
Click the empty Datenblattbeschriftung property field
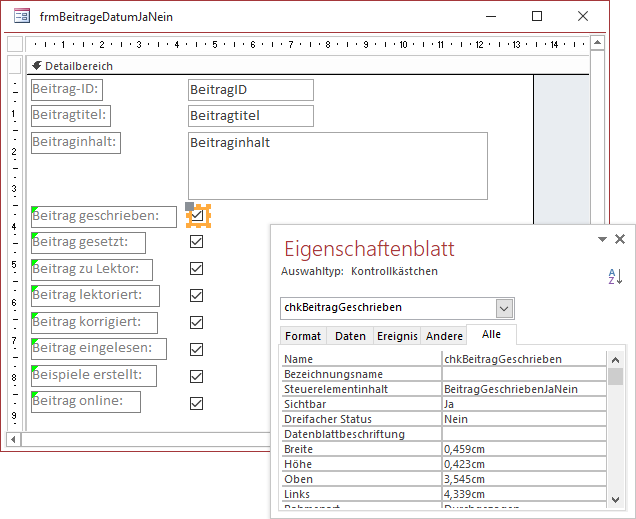pyautogui.click(x=524, y=434)
